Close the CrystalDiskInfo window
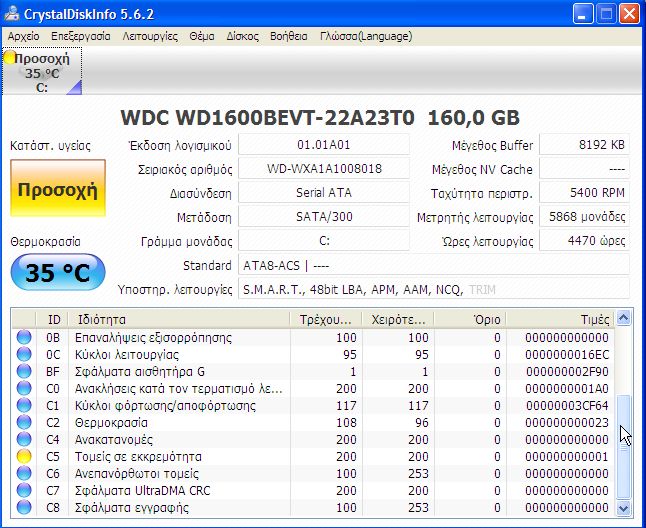Image resolution: width=646 pixels, height=528 pixels. (x=630, y=14)
